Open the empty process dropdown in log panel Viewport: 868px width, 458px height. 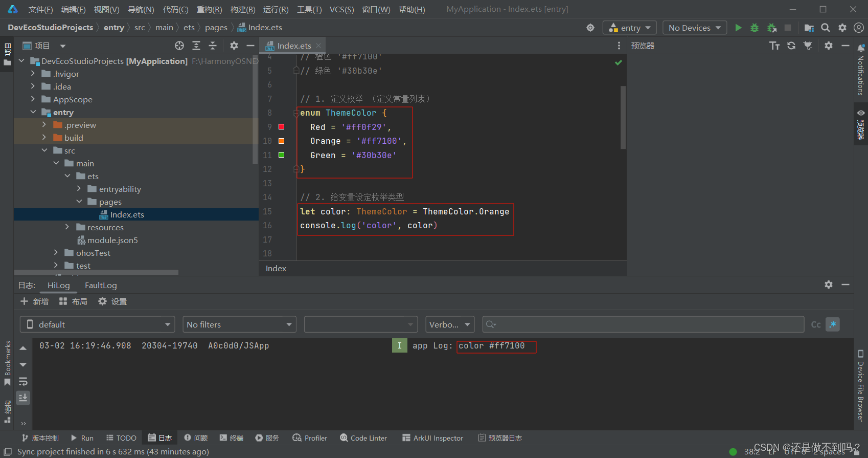361,324
